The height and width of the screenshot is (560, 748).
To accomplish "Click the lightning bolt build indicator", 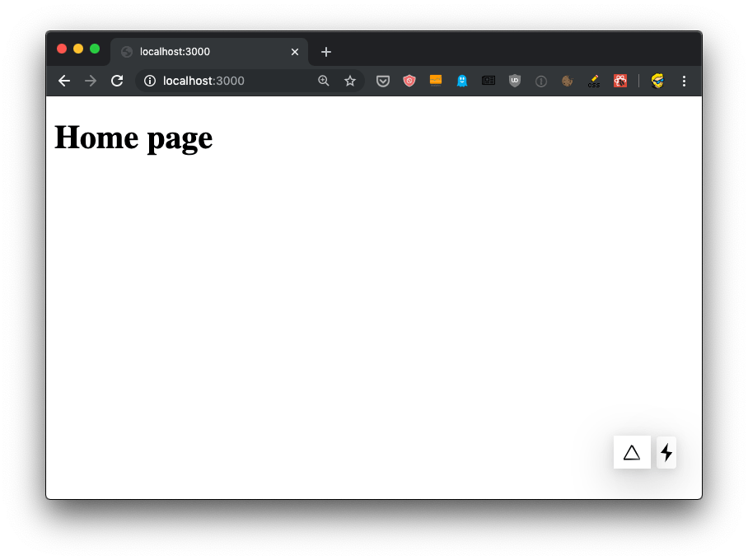I will (x=666, y=451).
